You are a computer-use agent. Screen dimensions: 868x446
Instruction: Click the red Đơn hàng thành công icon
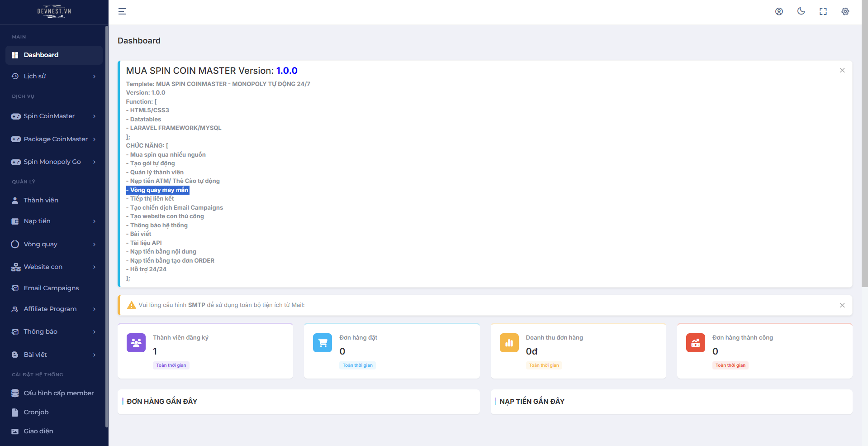tap(696, 343)
